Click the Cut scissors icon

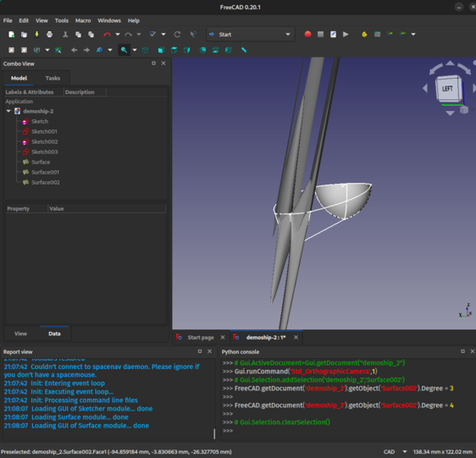point(65,35)
